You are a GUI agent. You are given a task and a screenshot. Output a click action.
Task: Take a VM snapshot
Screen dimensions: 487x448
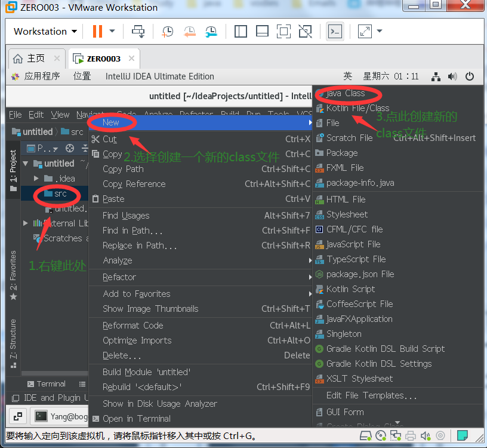pos(168,31)
